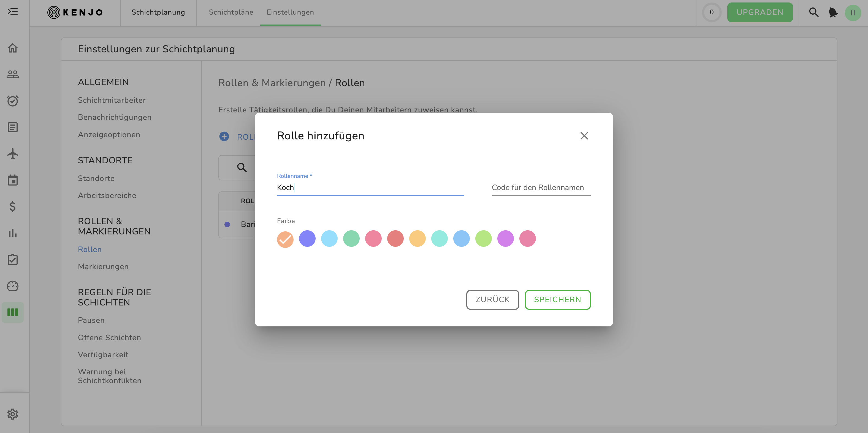This screenshot has width=868, height=433.
Task: Click the header search magnifier icon
Action: tap(814, 12)
